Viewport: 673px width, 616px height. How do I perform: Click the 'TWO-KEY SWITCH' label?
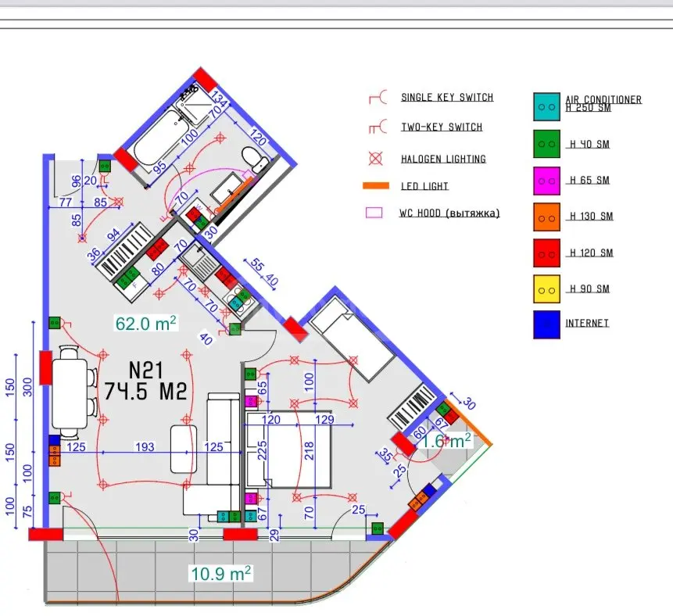coord(442,127)
